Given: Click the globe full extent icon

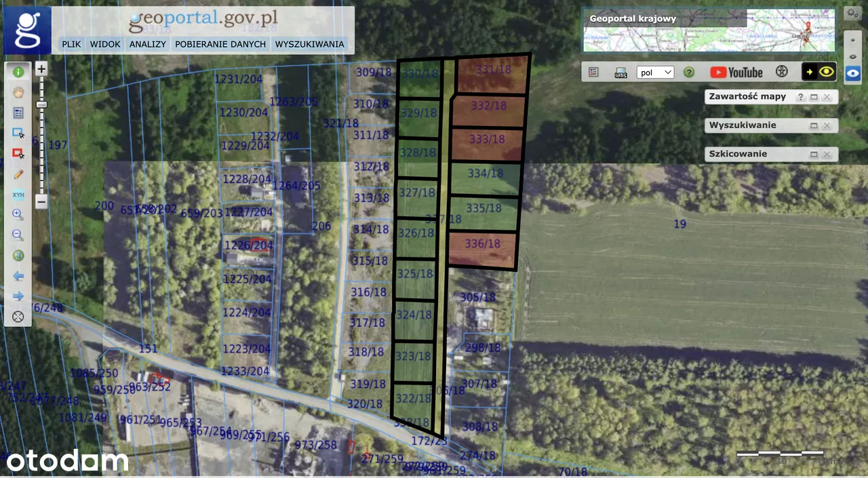Looking at the screenshot, I should pyautogui.click(x=18, y=256).
